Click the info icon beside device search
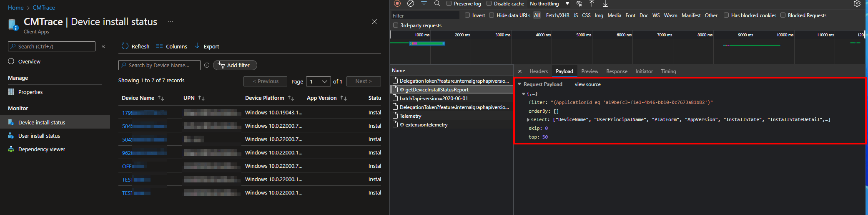 [207, 65]
